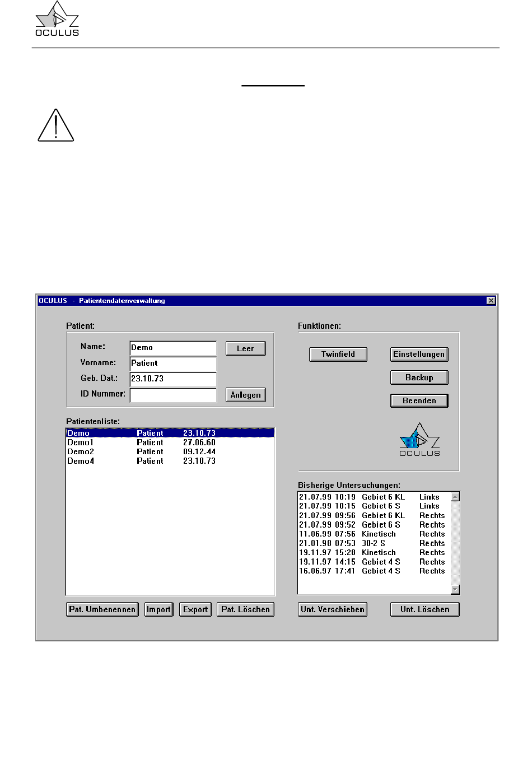Select examination 21.07.99 10:19 Gebiet 6 KL
Image resolution: width=532 pixels, height=783 pixels.
coord(374,497)
